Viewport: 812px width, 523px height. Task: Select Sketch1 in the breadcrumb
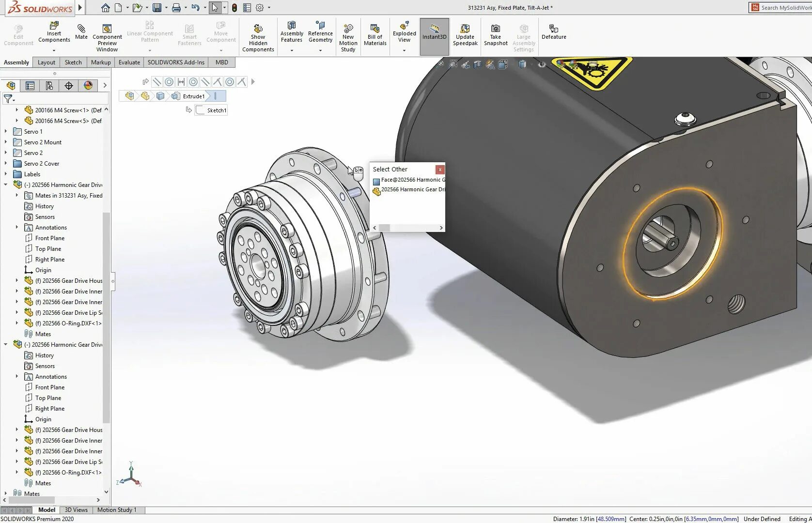click(211, 110)
